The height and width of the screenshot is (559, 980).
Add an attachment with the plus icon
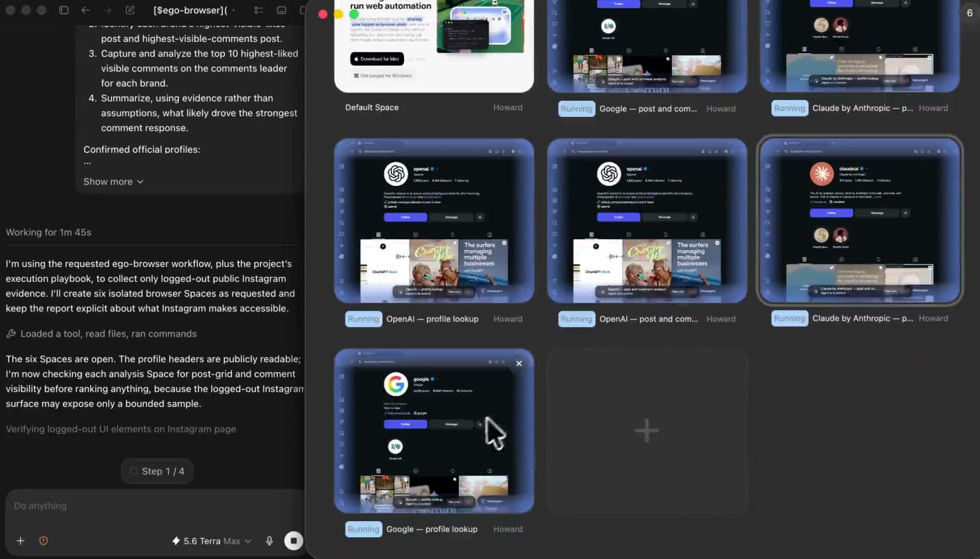(x=20, y=541)
